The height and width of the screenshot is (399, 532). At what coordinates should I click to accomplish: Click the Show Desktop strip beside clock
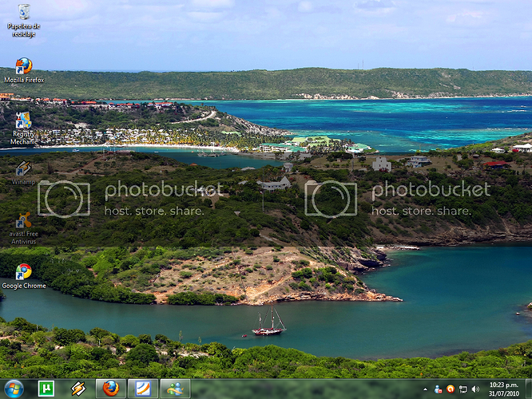[528, 389]
